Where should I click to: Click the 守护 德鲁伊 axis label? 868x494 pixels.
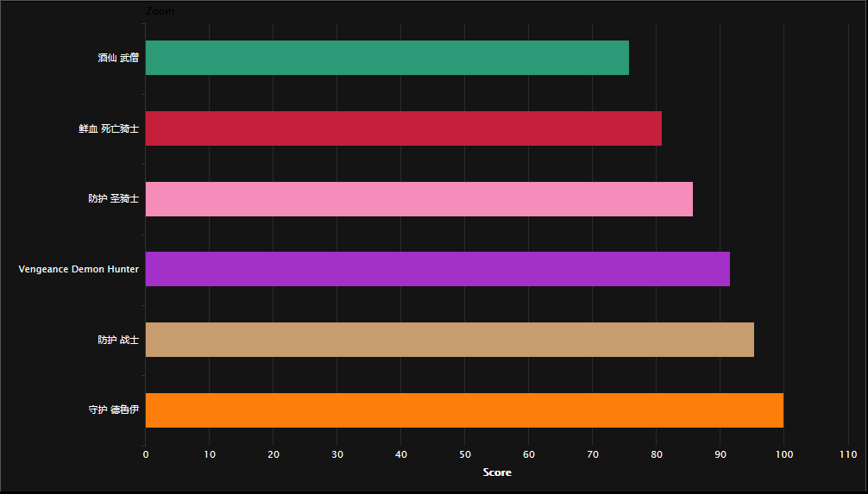click(x=114, y=410)
